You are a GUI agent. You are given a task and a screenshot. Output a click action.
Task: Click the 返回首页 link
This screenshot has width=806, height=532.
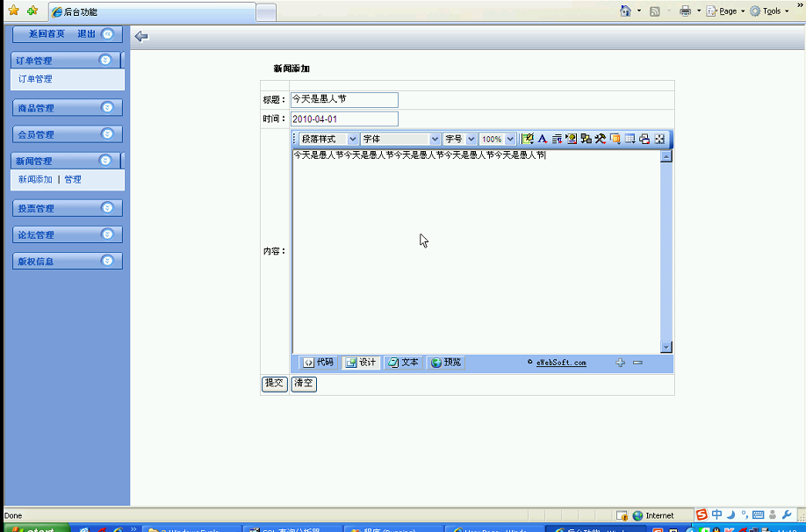tap(47, 34)
